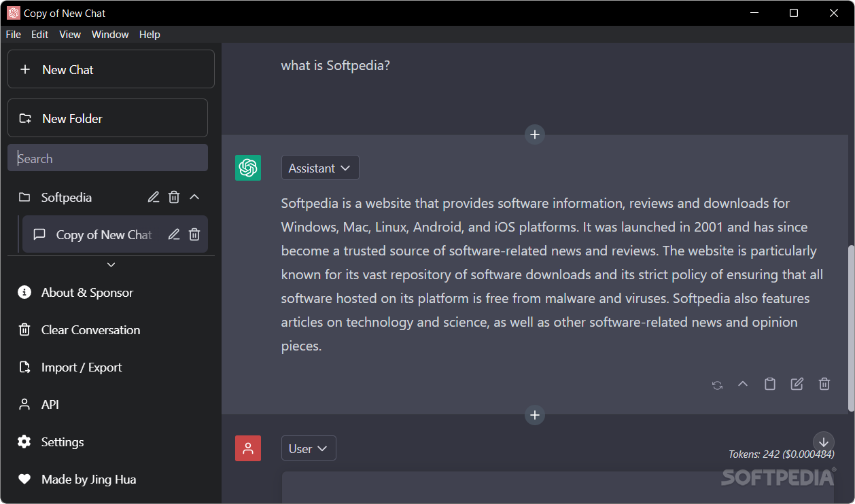Delete the assistant message with trash icon
855x504 pixels.
pos(824,384)
